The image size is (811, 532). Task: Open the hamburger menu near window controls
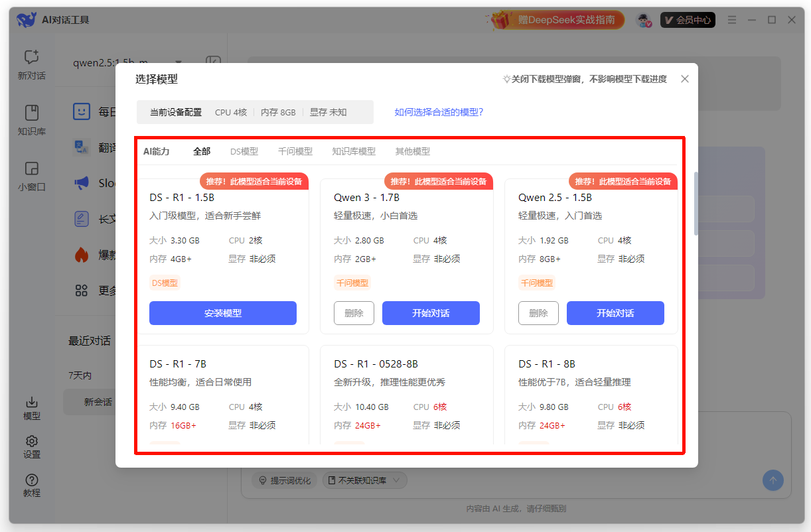(732, 20)
